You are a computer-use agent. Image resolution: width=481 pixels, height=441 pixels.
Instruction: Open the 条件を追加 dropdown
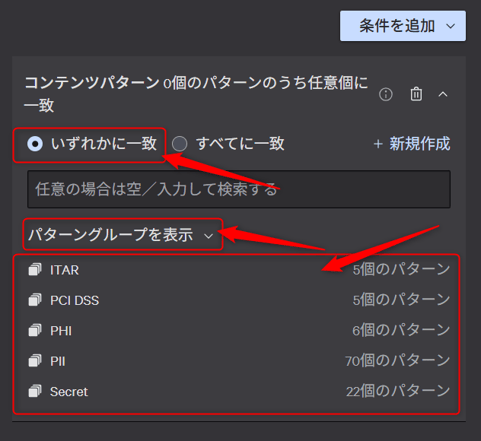(403, 26)
